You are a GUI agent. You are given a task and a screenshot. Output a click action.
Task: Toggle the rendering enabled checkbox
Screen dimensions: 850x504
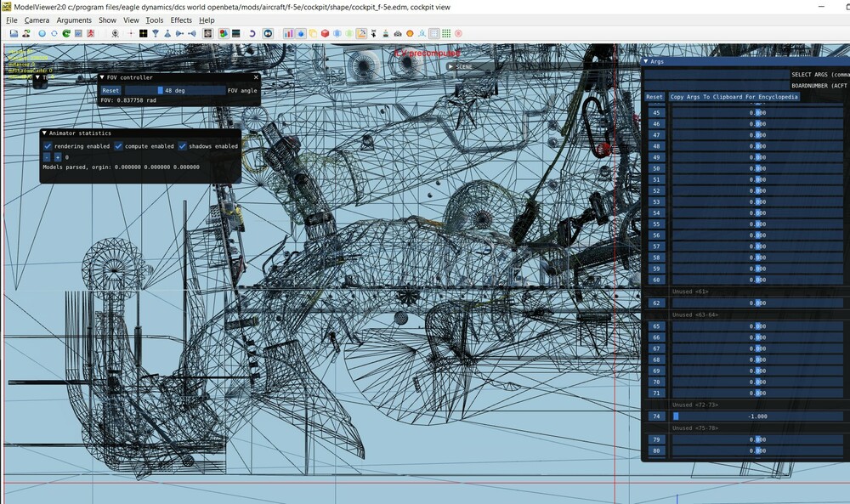[x=48, y=146]
